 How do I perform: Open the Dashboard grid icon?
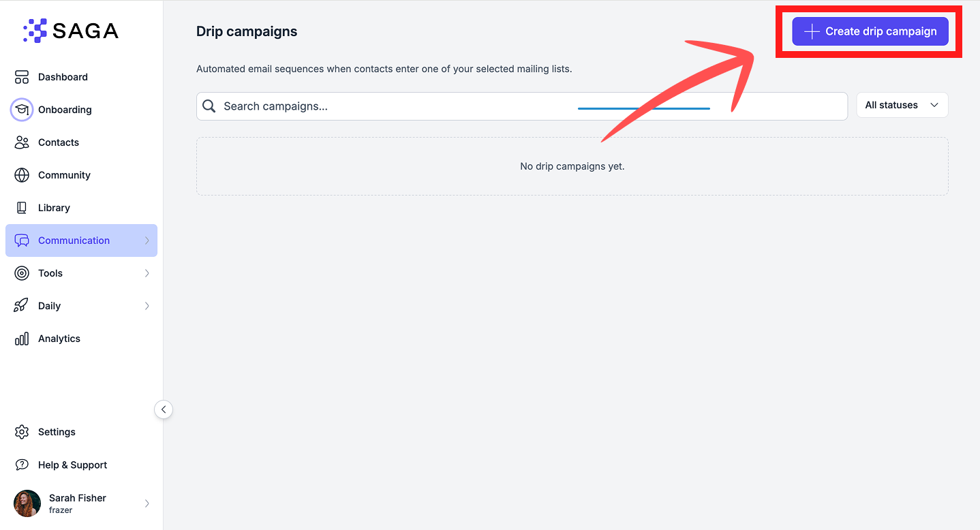[x=22, y=77]
